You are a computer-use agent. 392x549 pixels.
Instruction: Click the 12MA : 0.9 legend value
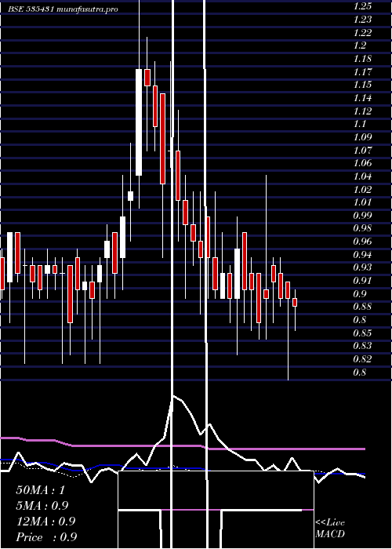(x=45, y=522)
